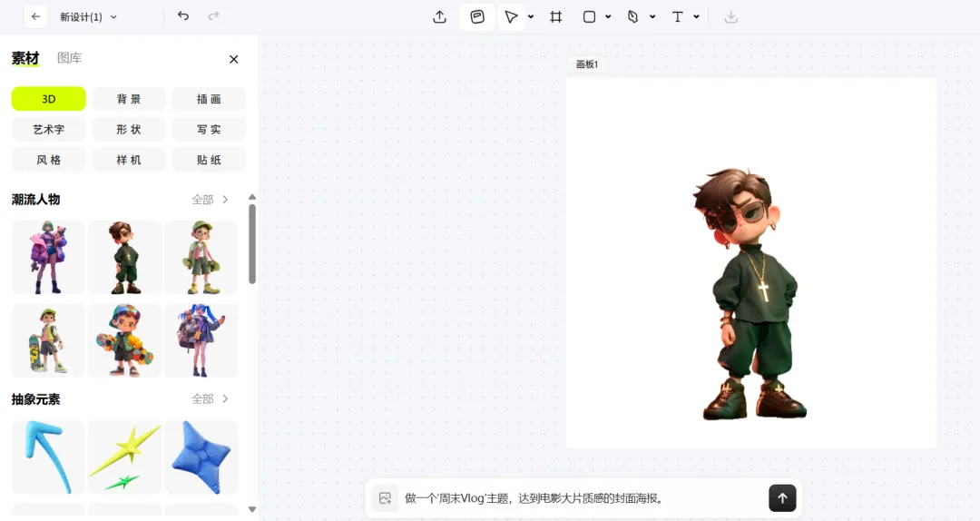Pick the purple jacket girl character thumbnail

point(48,257)
